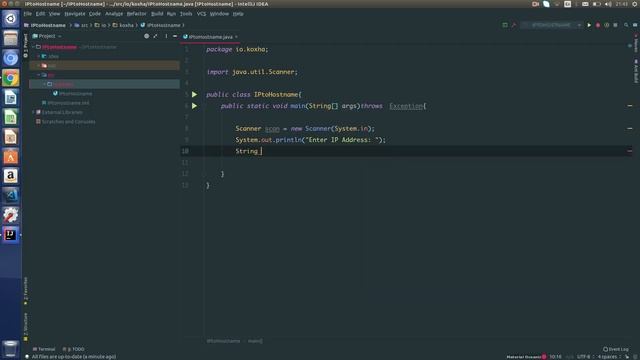Open Ubuntu Software Center in dock
The height and width of the screenshot is (360, 640).
[x=11, y=156]
